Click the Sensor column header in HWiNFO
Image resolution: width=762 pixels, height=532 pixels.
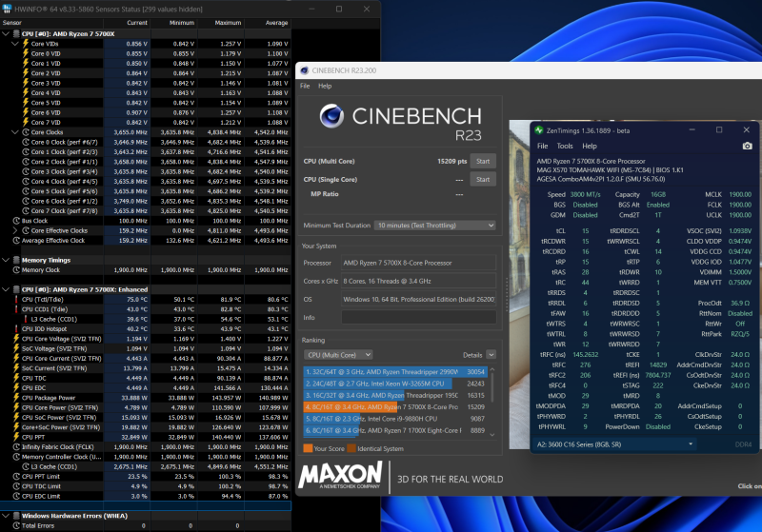(51, 23)
